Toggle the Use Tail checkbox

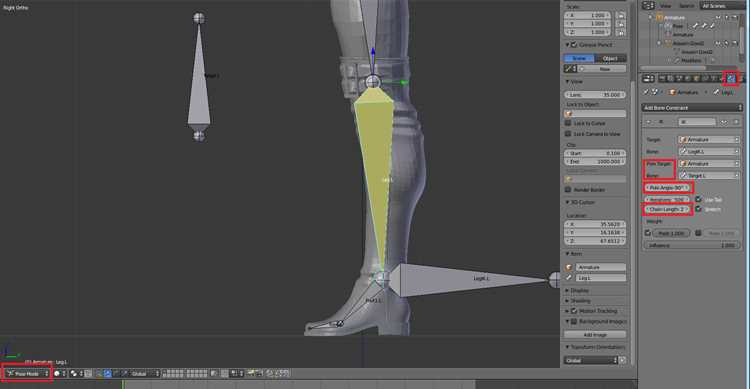698,199
